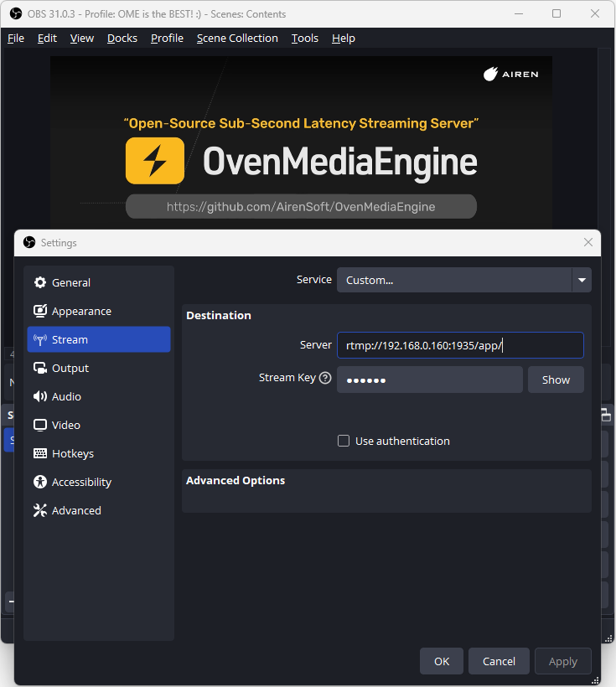Open the Tools menu
The image size is (616, 687).
[305, 39]
